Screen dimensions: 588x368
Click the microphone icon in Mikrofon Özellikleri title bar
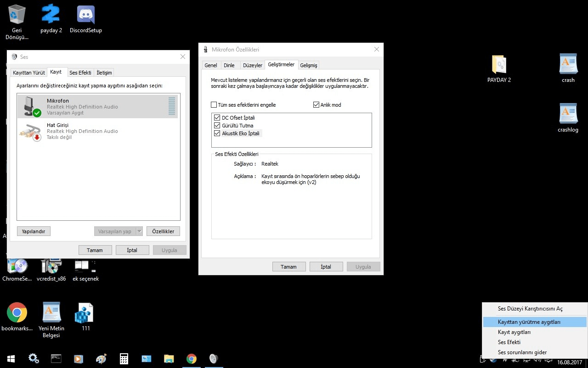point(205,50)
